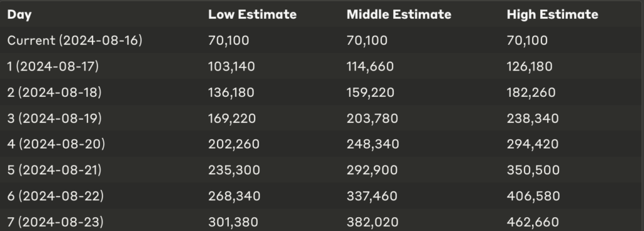Select the 7 (2024-08-23) day cell
This screenshot has width=644, height=231.
[x=55, y=222]
